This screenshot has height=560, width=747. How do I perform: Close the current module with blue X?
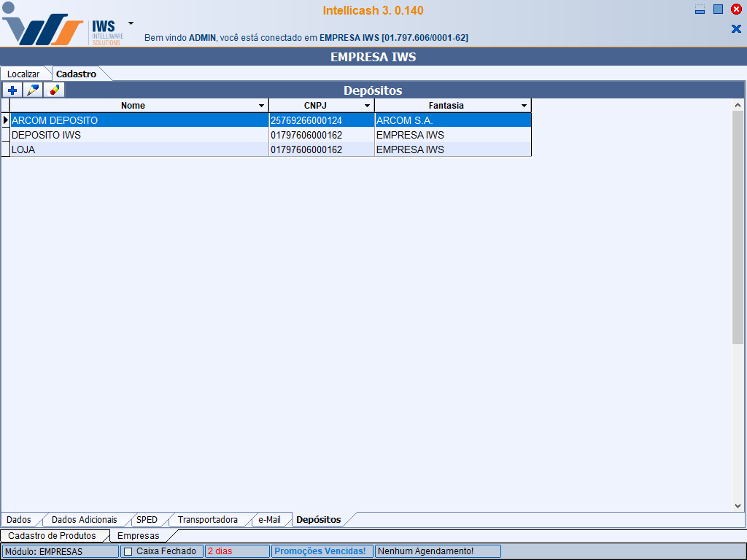coord(736,28)
